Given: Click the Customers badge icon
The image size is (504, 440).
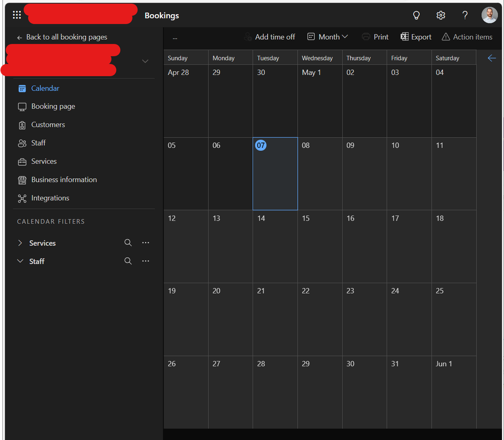Looking at the screenshot, I should [22, 125].
